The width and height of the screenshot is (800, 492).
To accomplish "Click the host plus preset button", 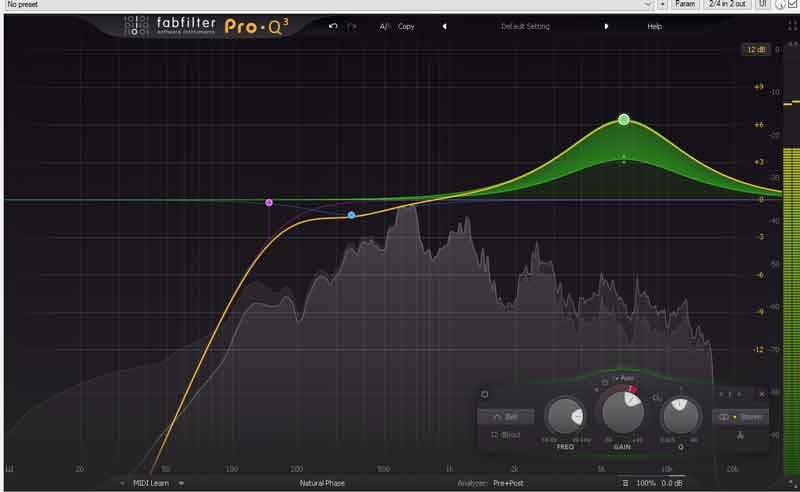I will pyautogui.click(x=662, y=4).
